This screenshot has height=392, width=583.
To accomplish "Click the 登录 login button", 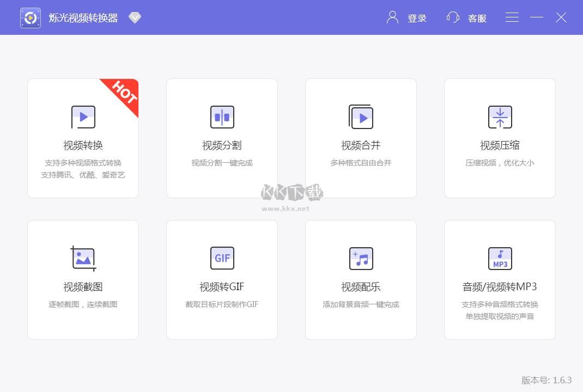I will tap(417, 19).
